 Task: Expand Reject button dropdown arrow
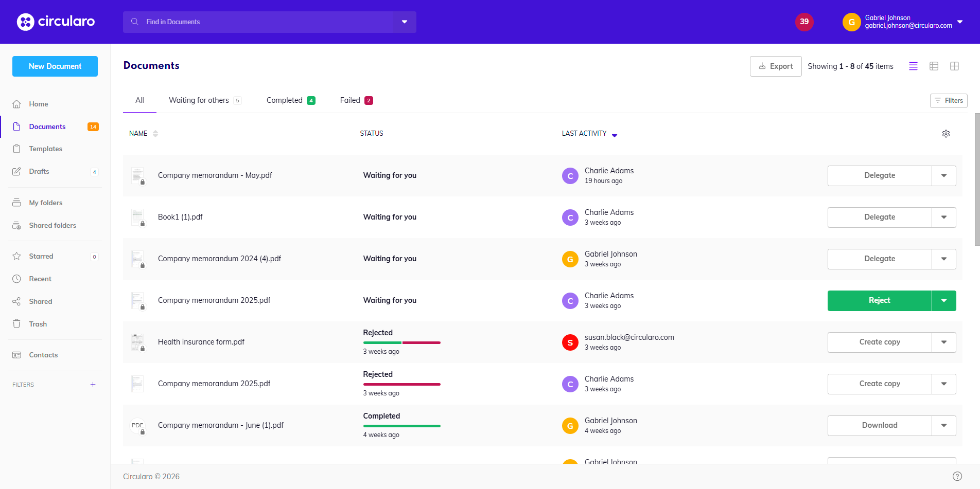(x=943, y=301)
